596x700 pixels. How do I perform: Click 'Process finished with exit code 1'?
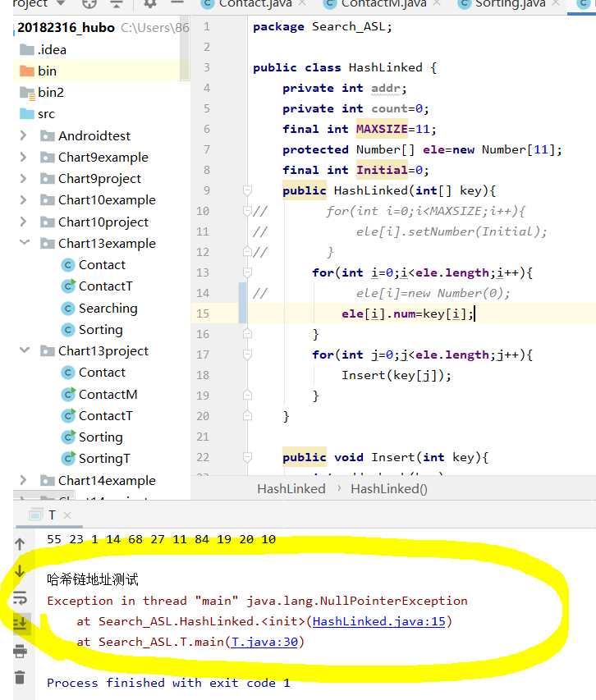point(168,683)
